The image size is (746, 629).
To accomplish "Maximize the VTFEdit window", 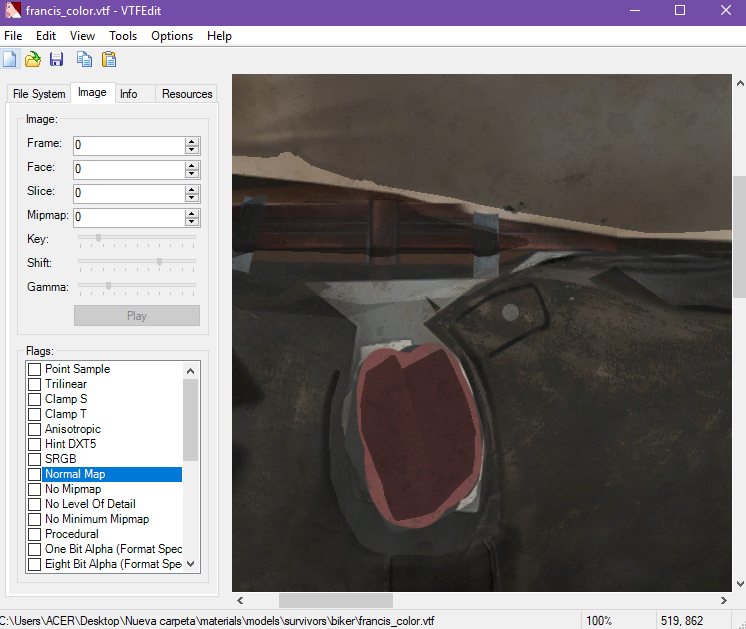I will tap(680, 10).
